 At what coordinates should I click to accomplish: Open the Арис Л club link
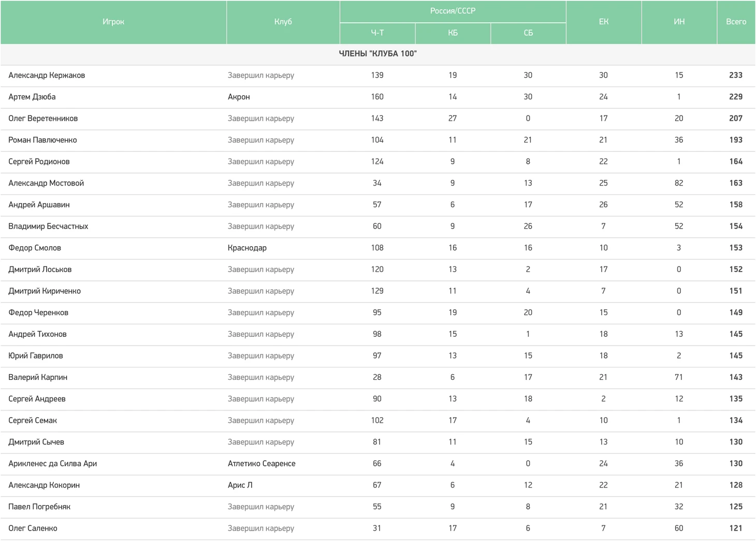tap(240, 486)
